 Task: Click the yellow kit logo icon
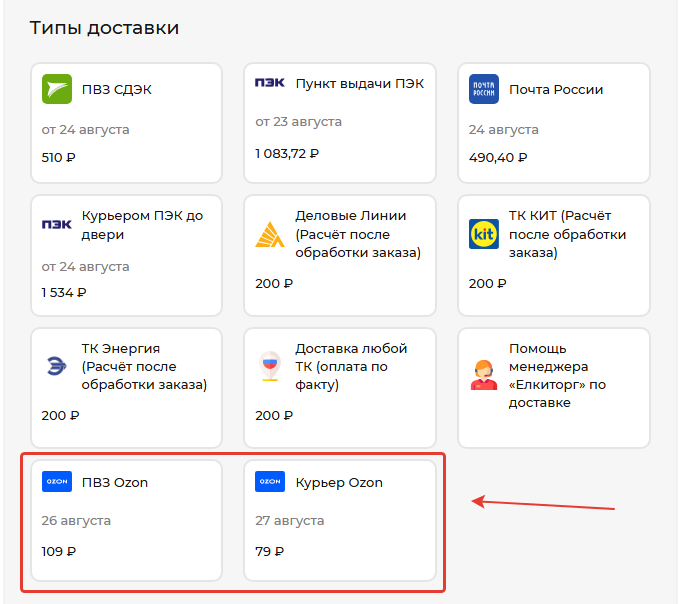coord(484,234)
